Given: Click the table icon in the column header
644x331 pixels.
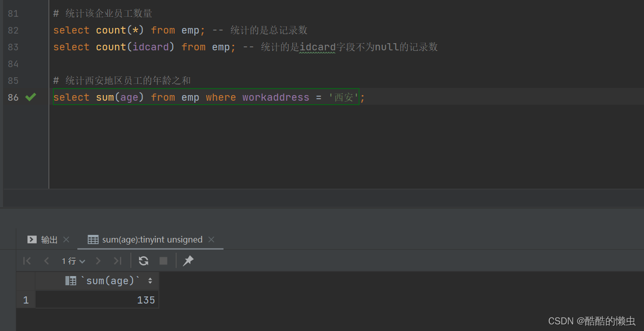Looking at the screenshot, I should (71, 281).
